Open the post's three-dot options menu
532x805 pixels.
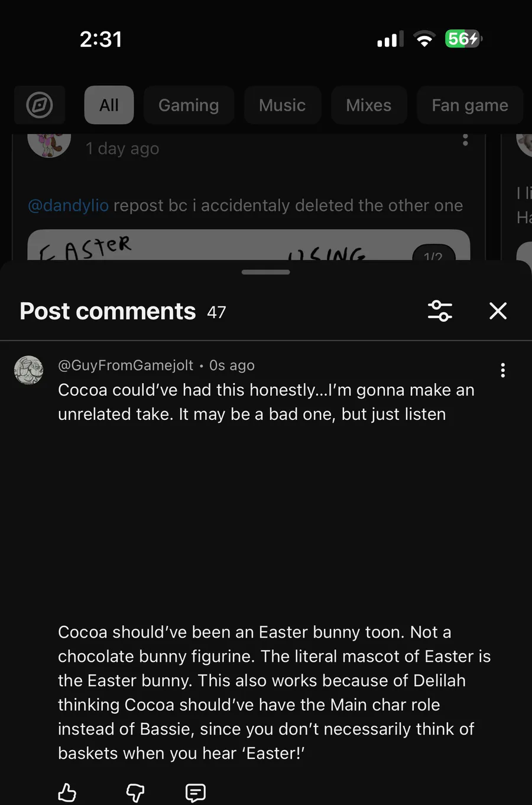[x=465, y=140]
